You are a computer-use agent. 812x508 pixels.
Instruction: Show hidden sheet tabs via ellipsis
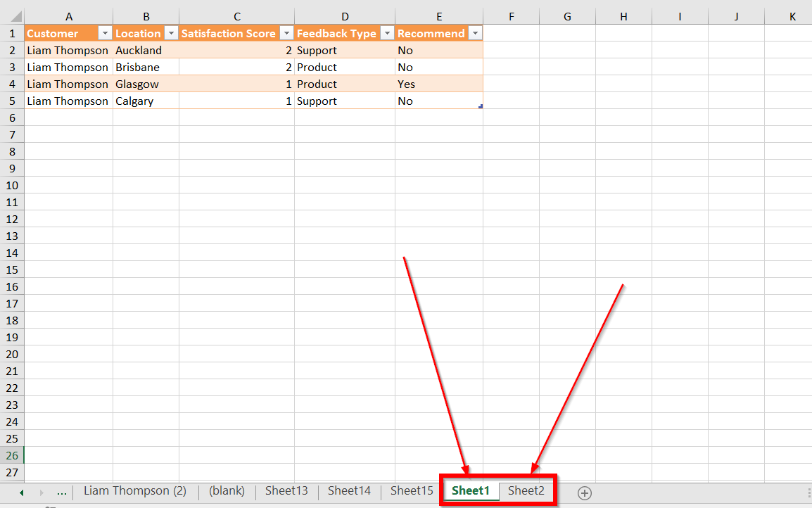coord(62,492)
